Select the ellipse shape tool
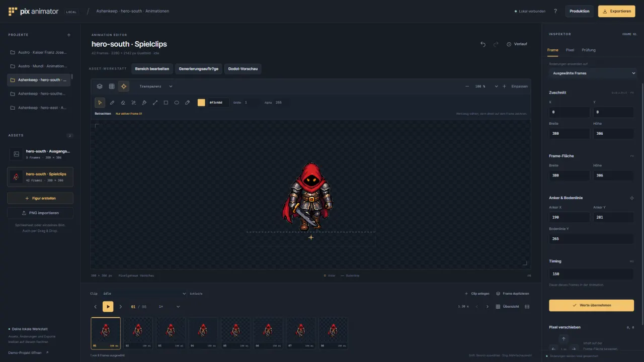This screenshot has height=362, width=644. tap(177, 103)
